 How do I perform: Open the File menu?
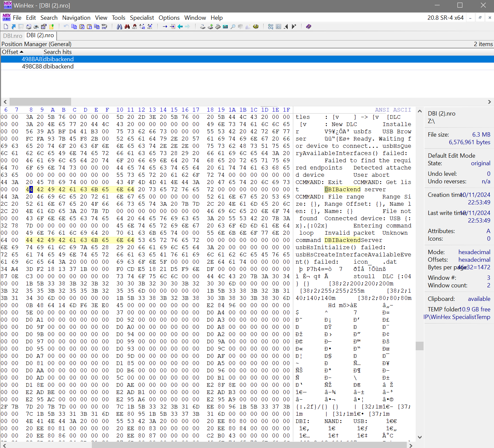click(17, 18)
